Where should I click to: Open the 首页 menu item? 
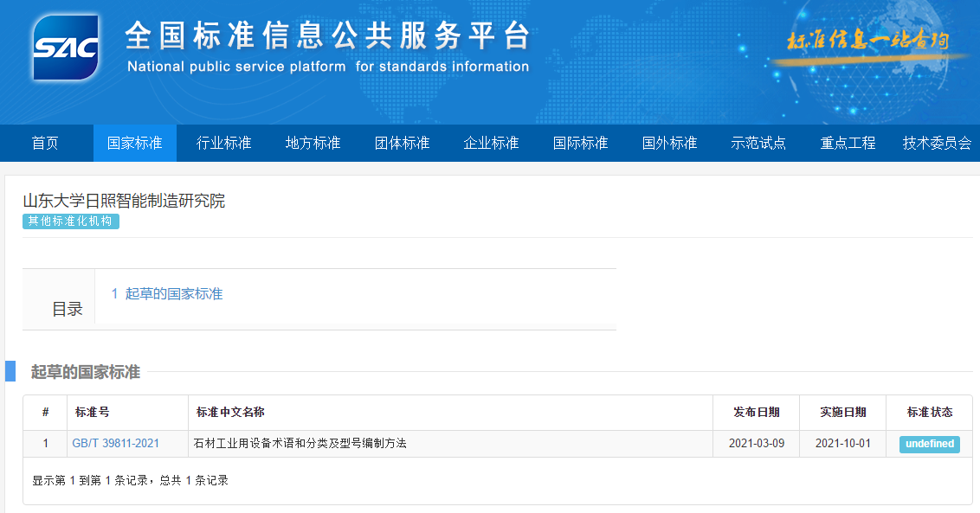click(x=45, y=143)
